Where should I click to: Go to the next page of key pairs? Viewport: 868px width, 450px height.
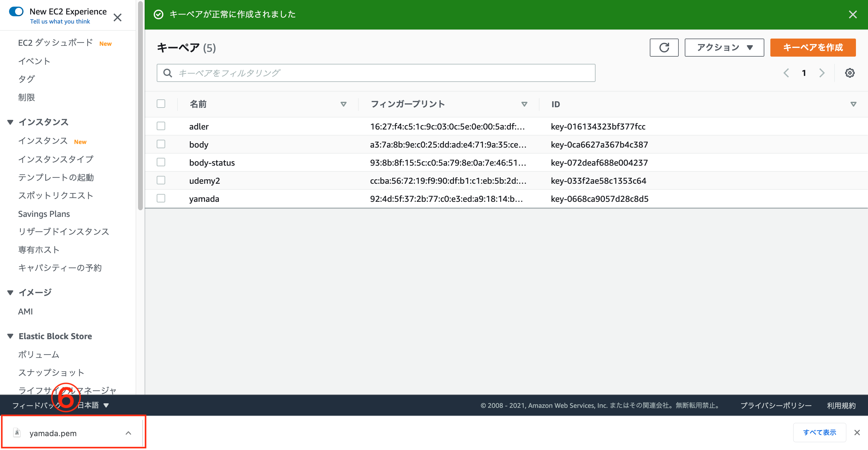pyautogui.click(x=822, y=73)
